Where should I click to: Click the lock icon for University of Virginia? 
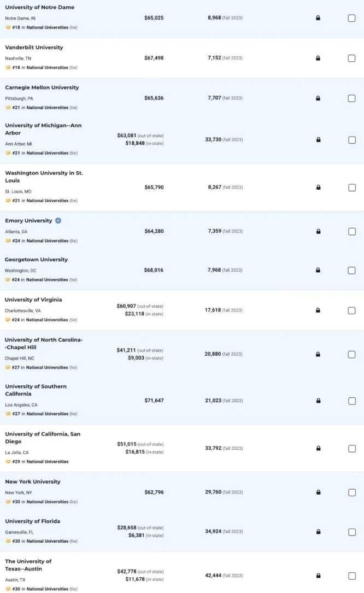[x=318, y=310]
